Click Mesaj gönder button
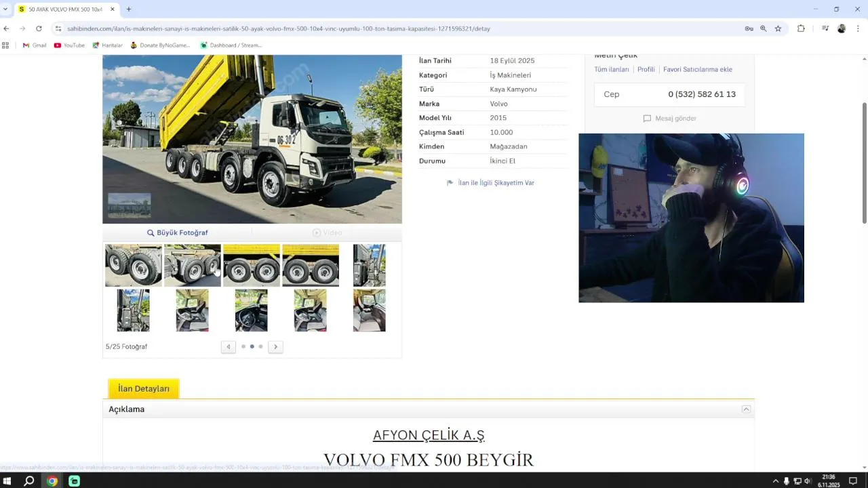The height and width of the screenshot is (488, 868). (670, 119)
